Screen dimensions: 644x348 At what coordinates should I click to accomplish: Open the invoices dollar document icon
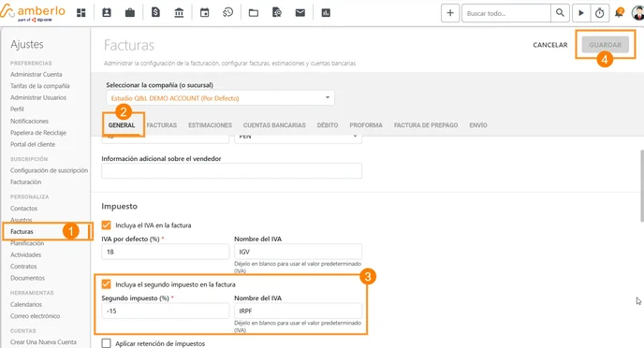tap(155, 13)
